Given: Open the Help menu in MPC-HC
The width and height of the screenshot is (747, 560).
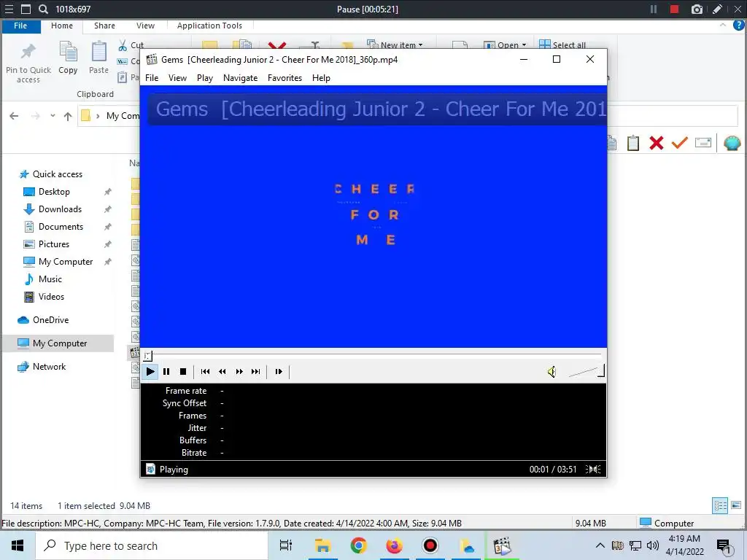Looking at the screenshot, I should pyautogui.click(x=321, y=77).
